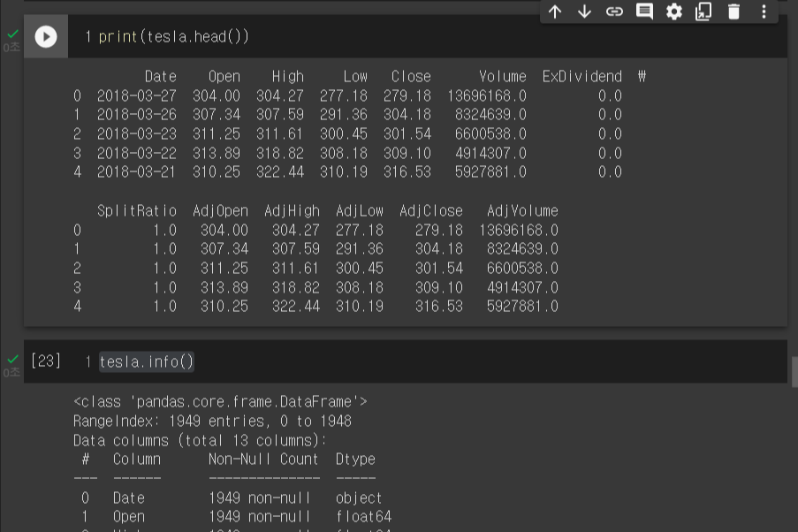Viewport: 798px width, 532px height.
Task: Click the notebook vertical scrollbar thumb
Action: pyautogui.click(x=794, y=372)
